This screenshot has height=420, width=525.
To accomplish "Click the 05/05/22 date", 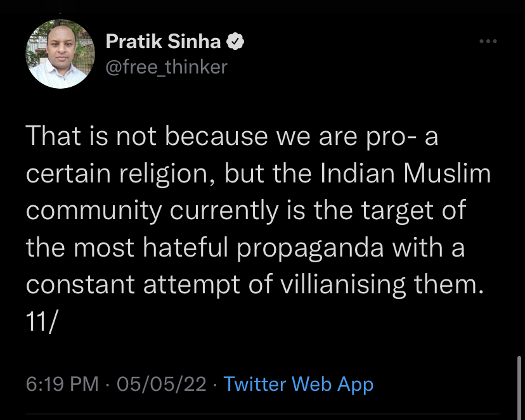I will [x=162, y=384].
